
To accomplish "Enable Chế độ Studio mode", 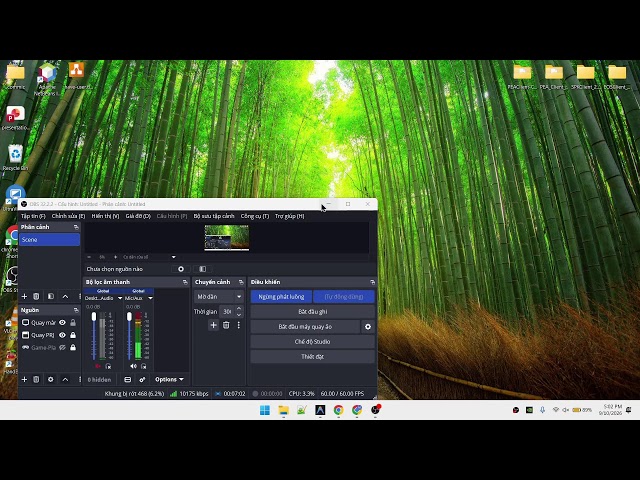I will click(x=312, y=342).
